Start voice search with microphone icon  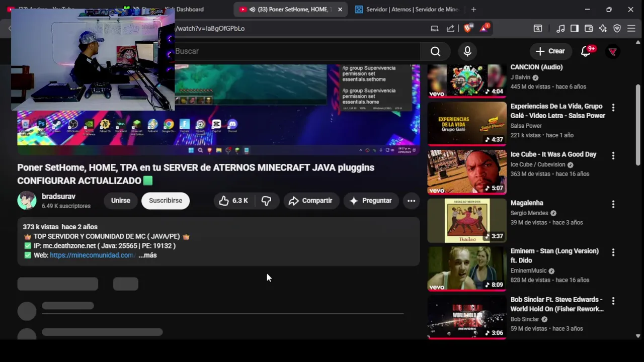pos(467,51)
